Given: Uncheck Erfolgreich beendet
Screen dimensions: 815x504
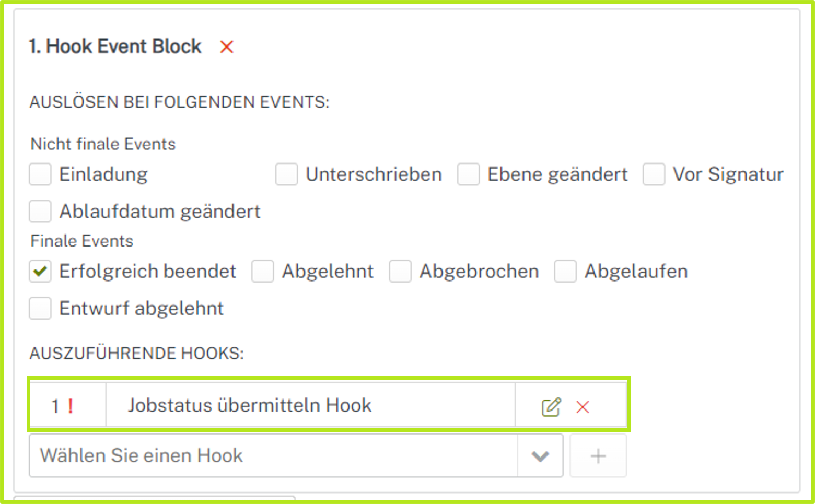Looking at the screenshot, I should coord(40,271).
